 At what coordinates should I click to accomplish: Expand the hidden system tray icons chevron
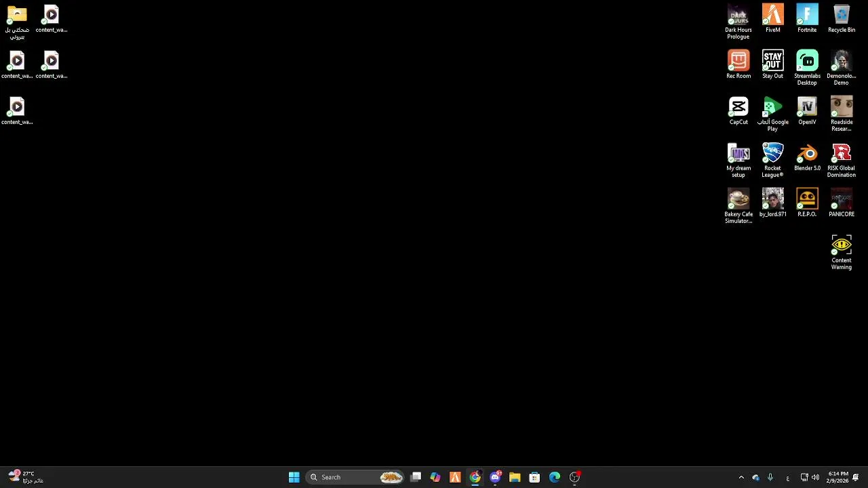click(741, 477)
